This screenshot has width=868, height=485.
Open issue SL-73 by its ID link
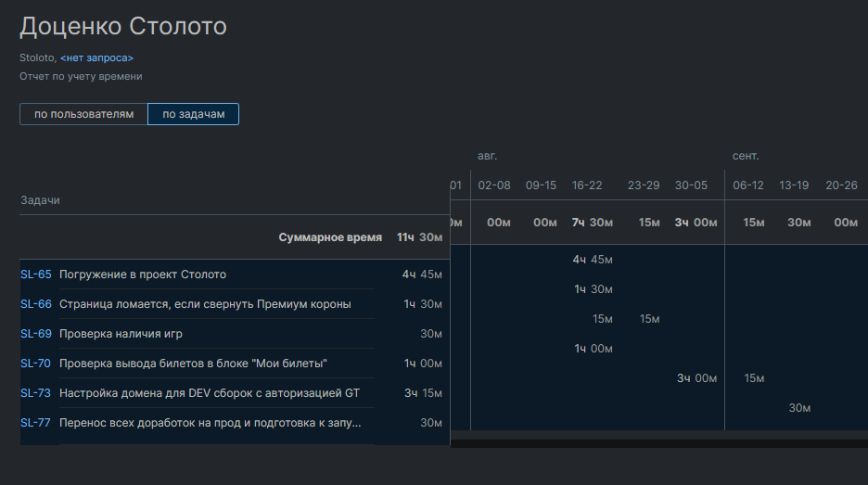pyautogui.click(x=35, y=393)
